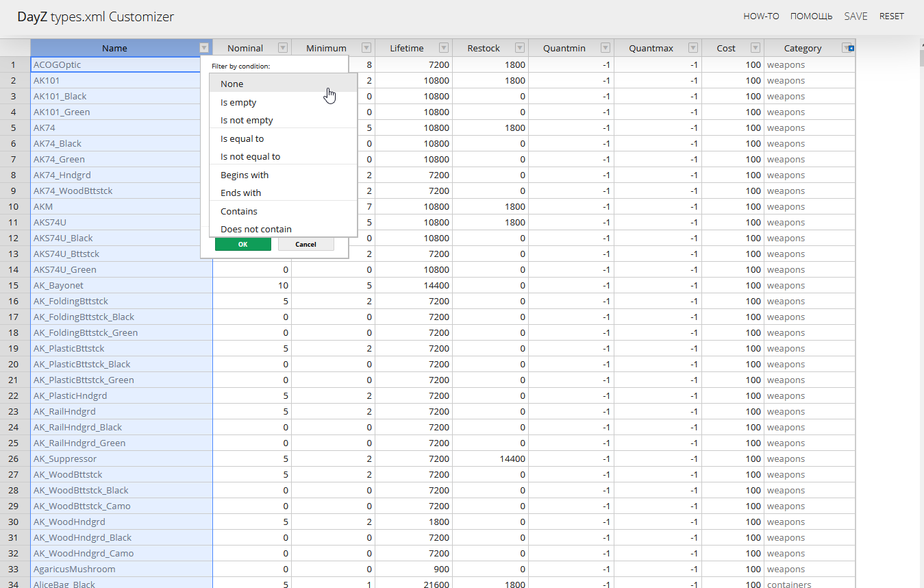Click the Restock column filter icon

point(520,48)
